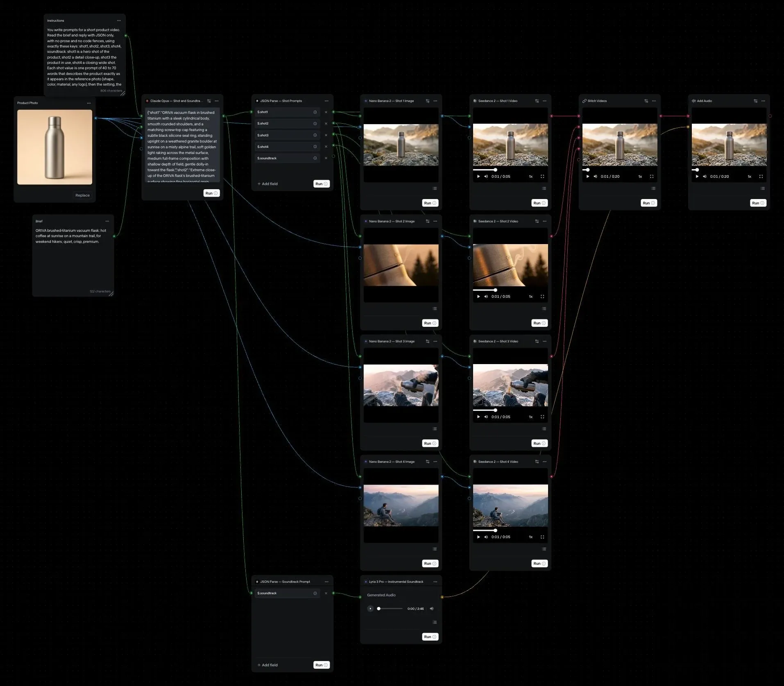Select the $.shot3 field input
The height and width of the screenshot is (686, 784).
(287, 135)
